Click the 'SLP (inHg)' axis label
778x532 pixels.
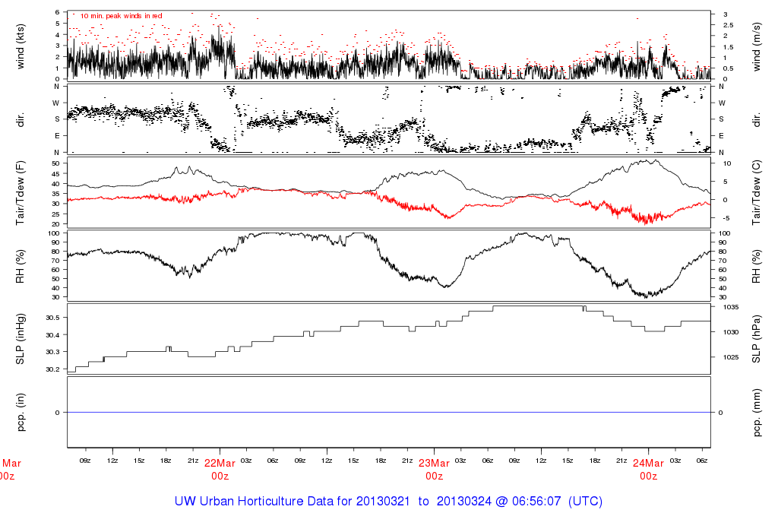point(21,339)
